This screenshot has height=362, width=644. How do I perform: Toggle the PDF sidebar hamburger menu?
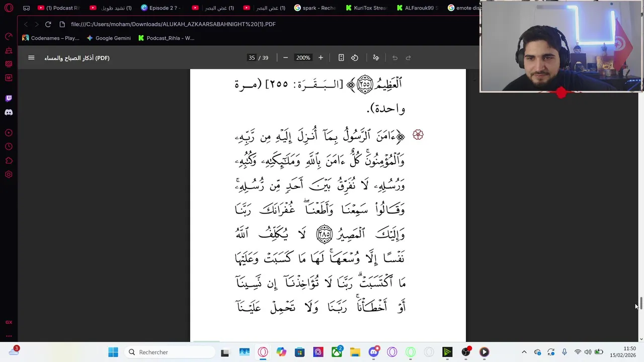pyautogui.click(x=31, y=58)
